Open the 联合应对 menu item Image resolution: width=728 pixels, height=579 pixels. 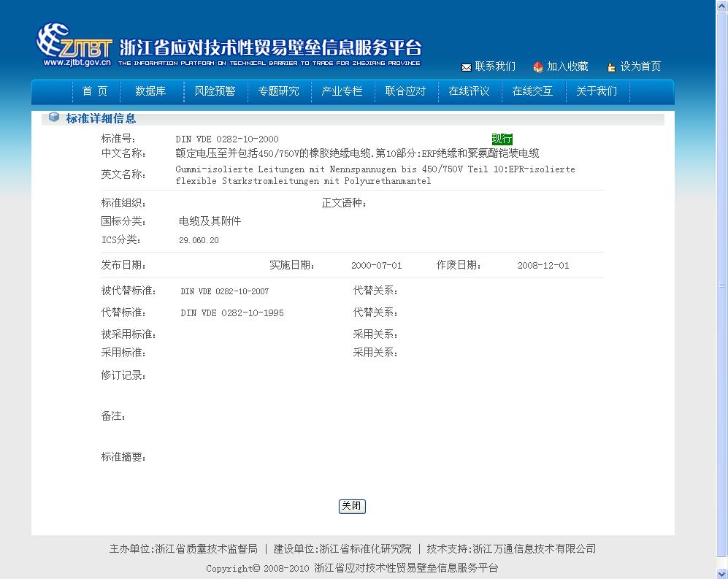[x=405, y=91]
